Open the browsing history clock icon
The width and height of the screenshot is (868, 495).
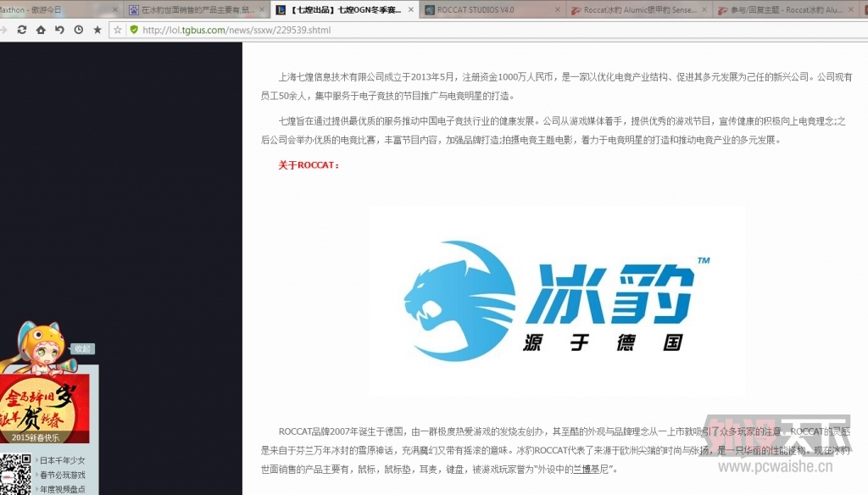(79, 30)
